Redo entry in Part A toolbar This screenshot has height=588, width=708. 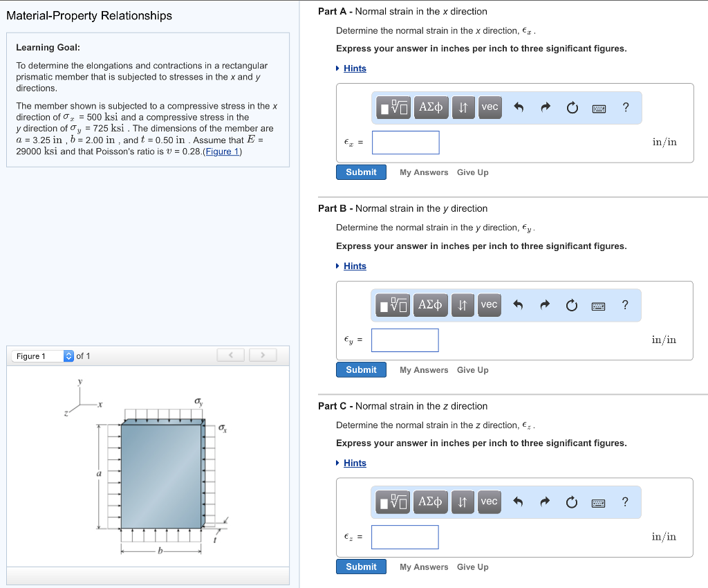(x=546, y=107)
